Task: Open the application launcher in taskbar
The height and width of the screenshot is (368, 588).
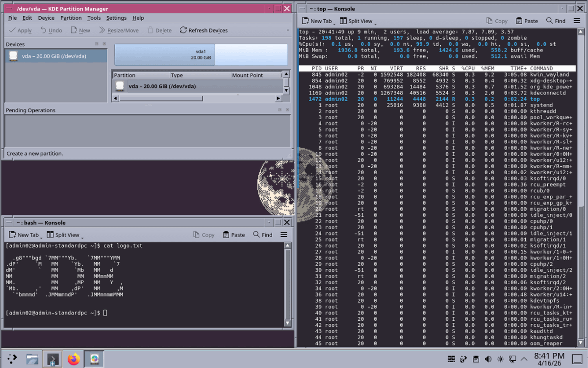Action: click(12, 359)
